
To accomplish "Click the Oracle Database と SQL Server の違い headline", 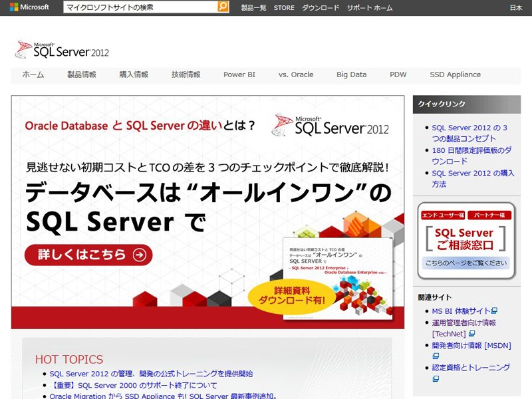I will pyautogui.click(x=140, y=126).
